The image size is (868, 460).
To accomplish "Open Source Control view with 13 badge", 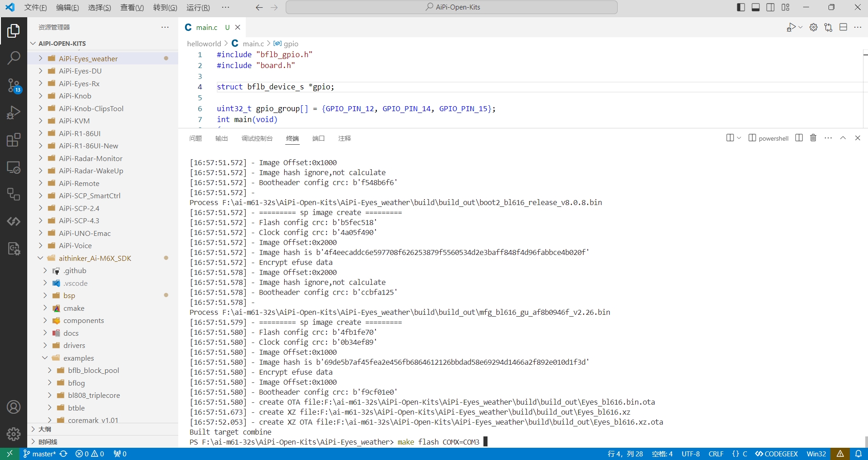I will click(x=14, y=85).
